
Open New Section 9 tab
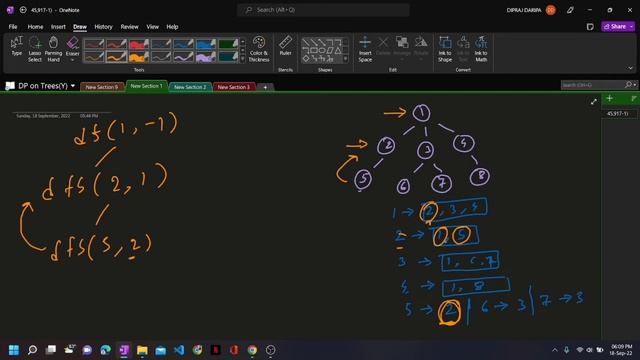[x=102, y=87]
